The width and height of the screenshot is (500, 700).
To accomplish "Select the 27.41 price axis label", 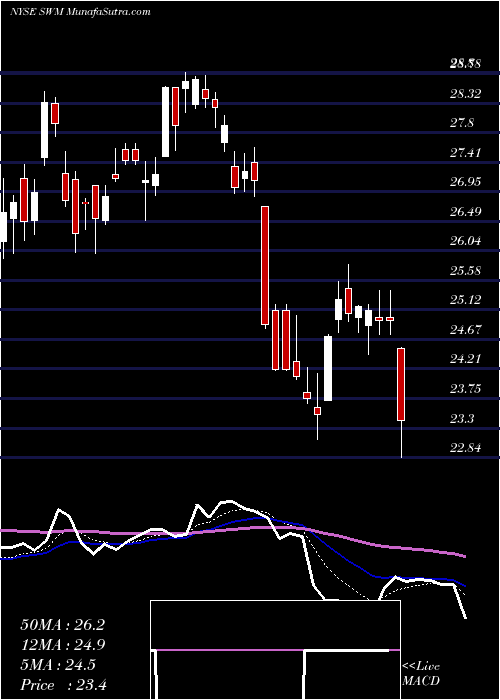I will (x=465, y=153).
